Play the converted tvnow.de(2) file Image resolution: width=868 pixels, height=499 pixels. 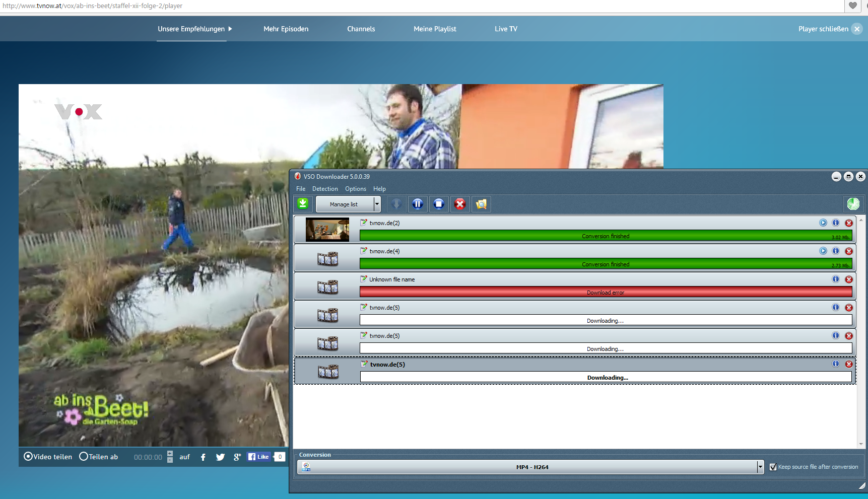tap(823, 223)
